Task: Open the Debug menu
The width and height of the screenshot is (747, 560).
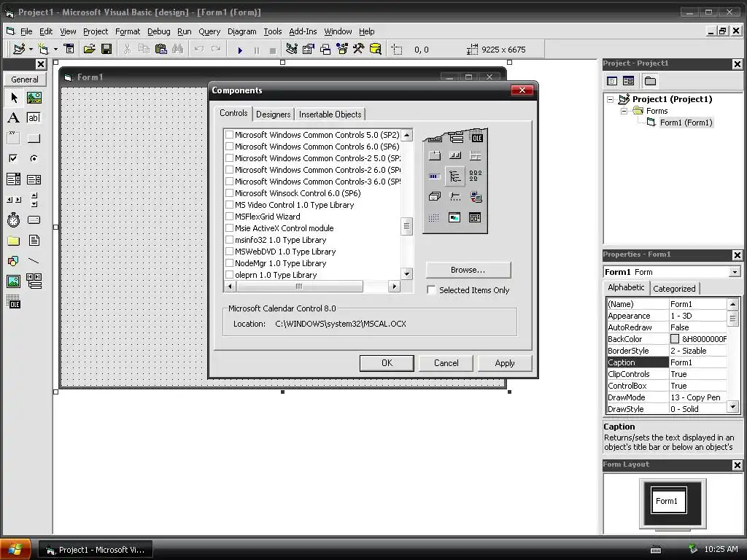Action: click(x=158, y=31)
